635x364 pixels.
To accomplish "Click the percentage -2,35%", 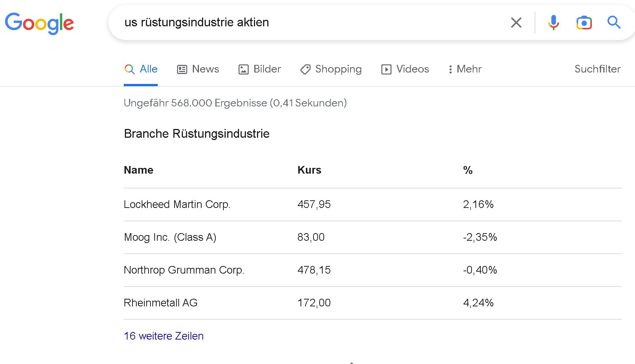I will coord(480,237).
